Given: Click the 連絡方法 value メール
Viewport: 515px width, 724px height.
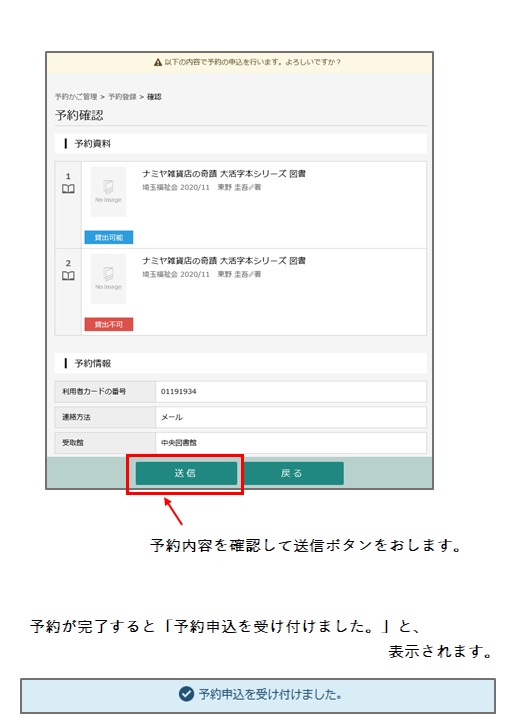Looking at the screenshot, I should click(x=291, y=417).
